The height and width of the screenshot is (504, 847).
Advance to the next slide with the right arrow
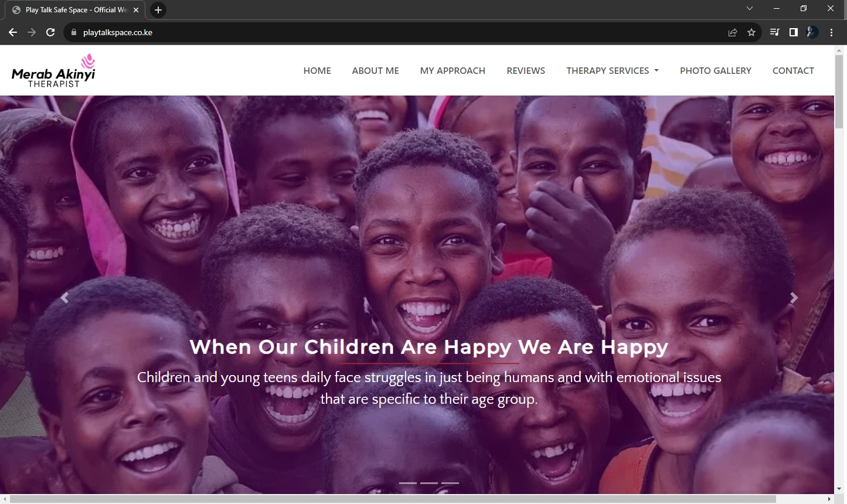pos(794,298)
